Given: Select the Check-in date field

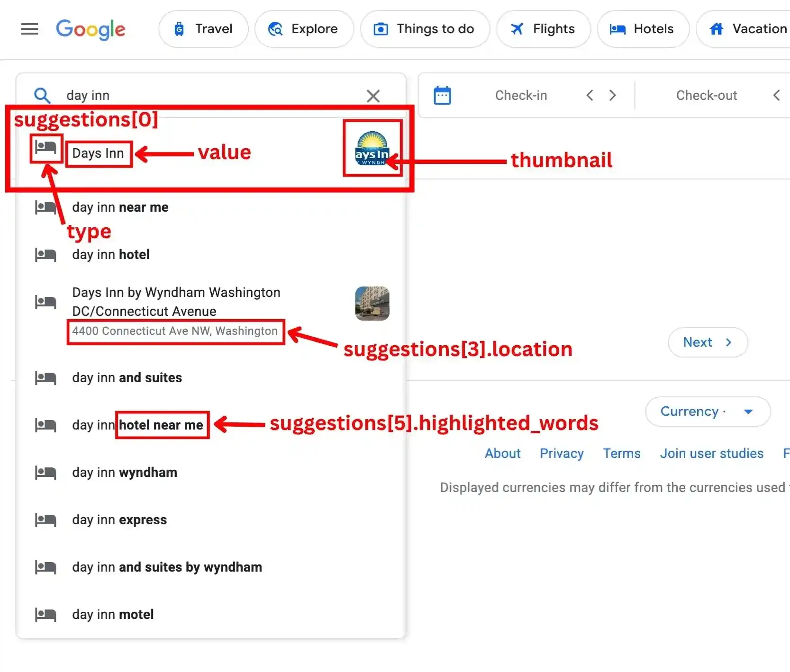Looking at the screenshot, I should coord(521,95).
